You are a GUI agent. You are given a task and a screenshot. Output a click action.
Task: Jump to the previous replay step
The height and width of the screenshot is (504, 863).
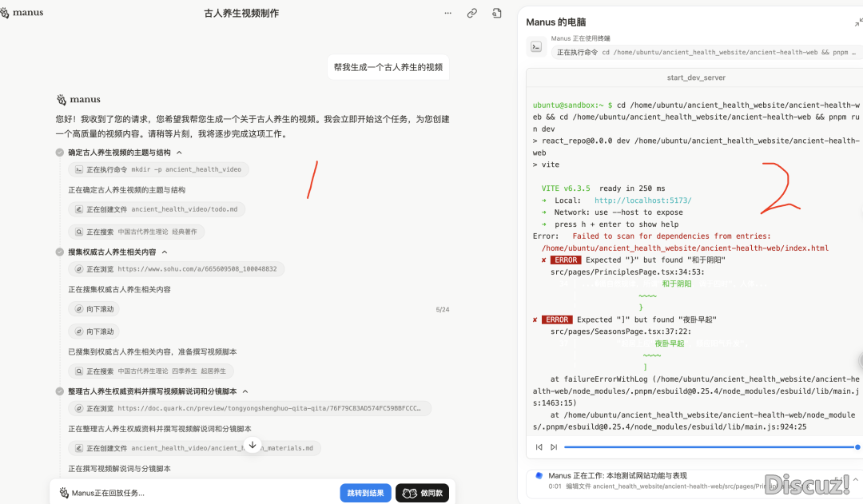pyautogui.click(x=539, y=447)
